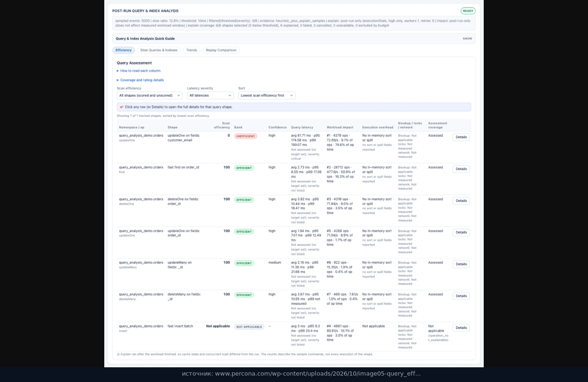Select the 'fast find on order_id' shape cell

pos(183,168)
